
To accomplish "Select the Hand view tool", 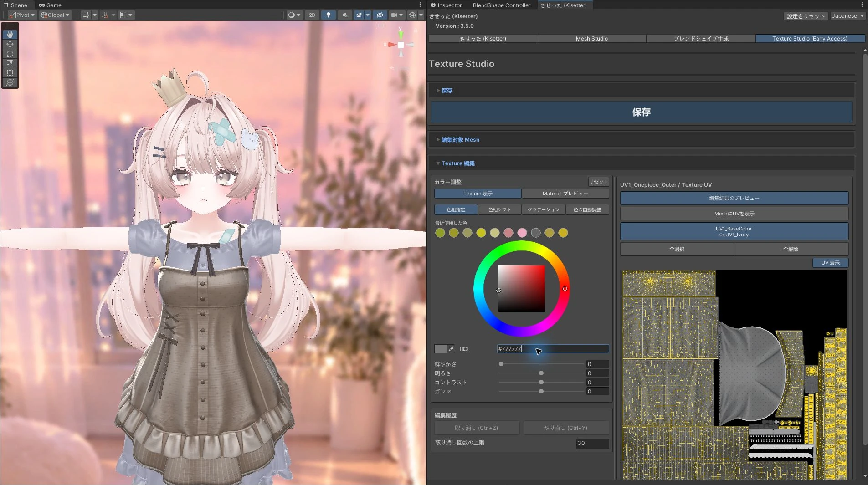I will (10, 35).
